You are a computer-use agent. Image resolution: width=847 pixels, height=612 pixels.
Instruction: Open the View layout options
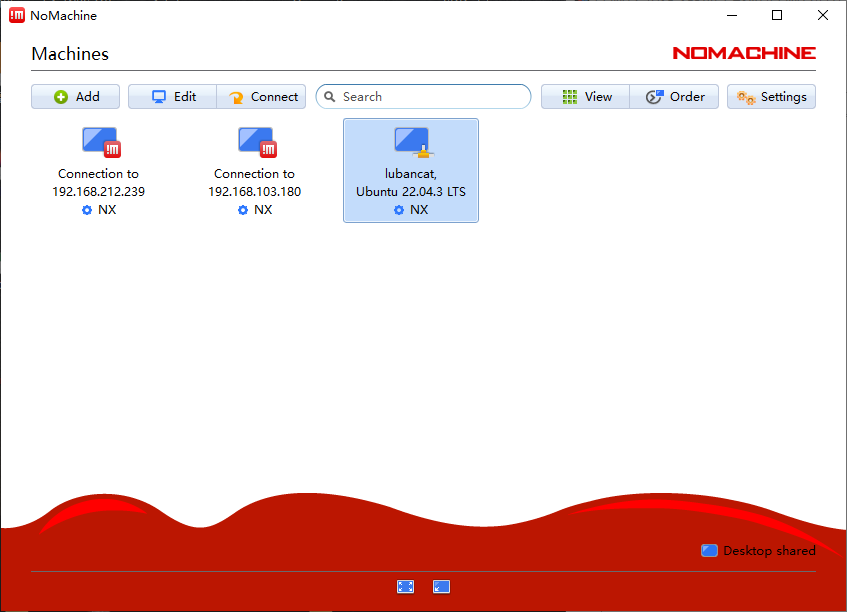coord(586,97)
